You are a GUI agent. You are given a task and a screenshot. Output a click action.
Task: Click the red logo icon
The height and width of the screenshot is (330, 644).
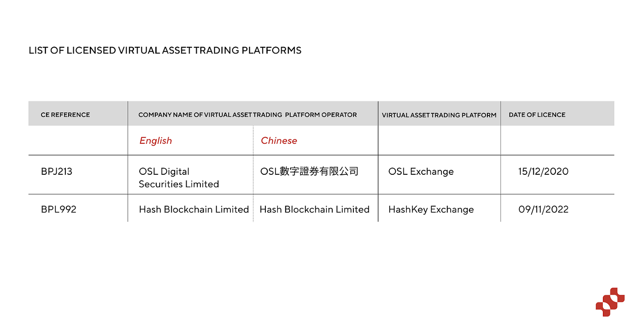(610, 302)
